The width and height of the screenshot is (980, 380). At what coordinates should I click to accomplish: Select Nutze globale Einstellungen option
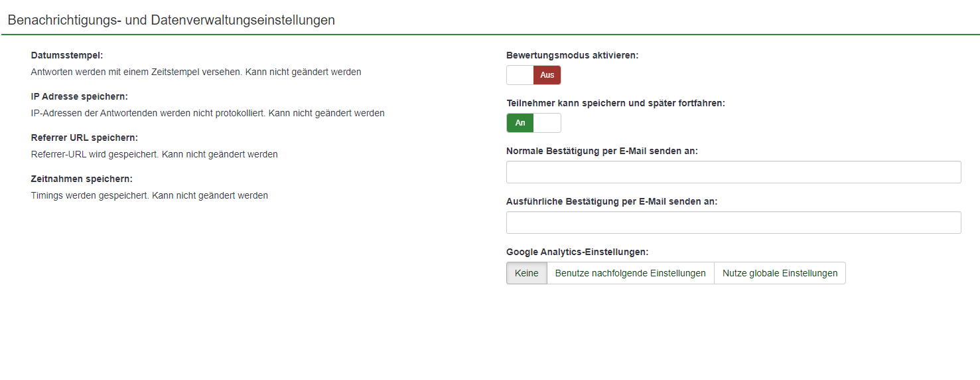coord(780,273)
